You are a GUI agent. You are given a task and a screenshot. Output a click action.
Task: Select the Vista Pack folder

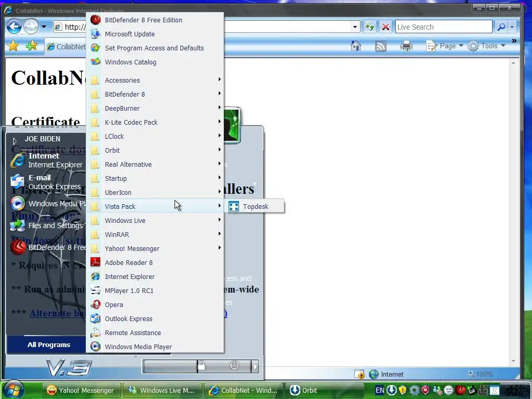[x=155, y=207]
